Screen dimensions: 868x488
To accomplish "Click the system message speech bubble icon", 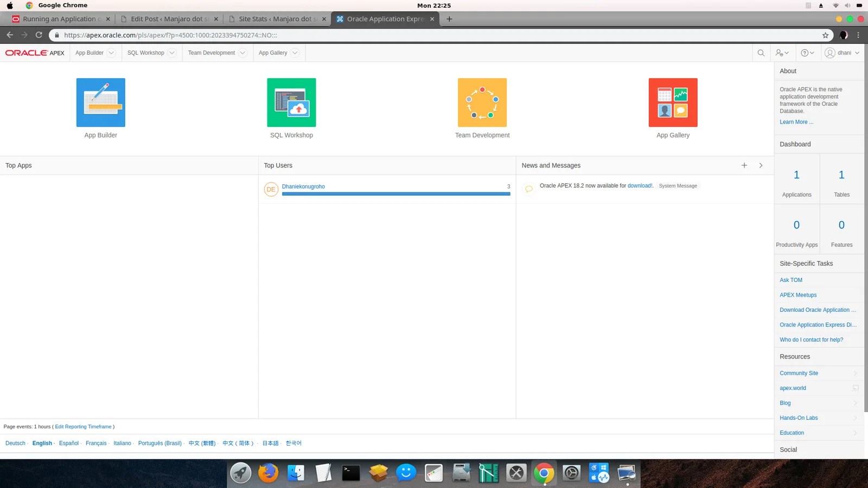I will pos(528,189).
